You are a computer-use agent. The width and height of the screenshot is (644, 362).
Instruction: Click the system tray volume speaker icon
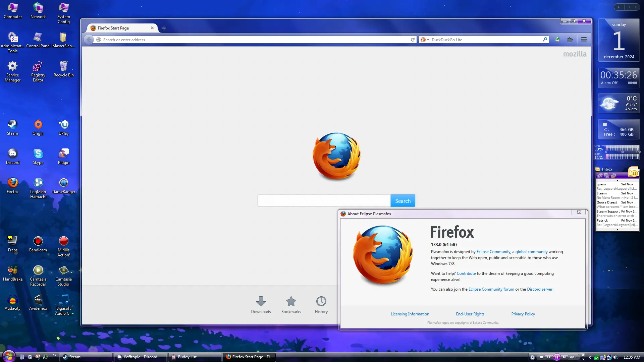(616, 357)
